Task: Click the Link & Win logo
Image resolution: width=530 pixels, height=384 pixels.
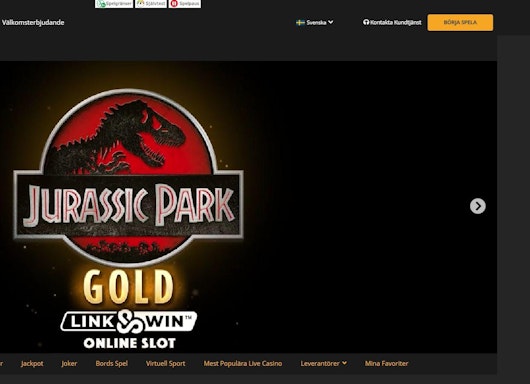Action: point(128,321)
